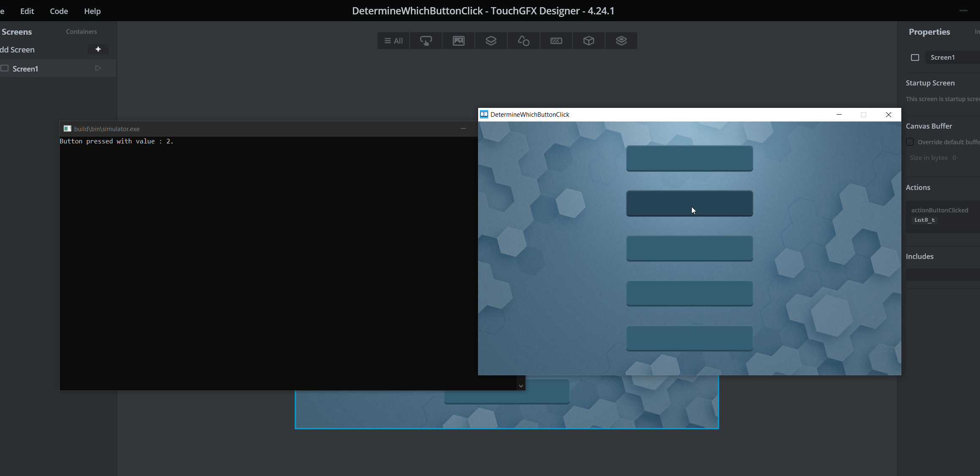Open the Edit menu

click(x=27, y=11)
